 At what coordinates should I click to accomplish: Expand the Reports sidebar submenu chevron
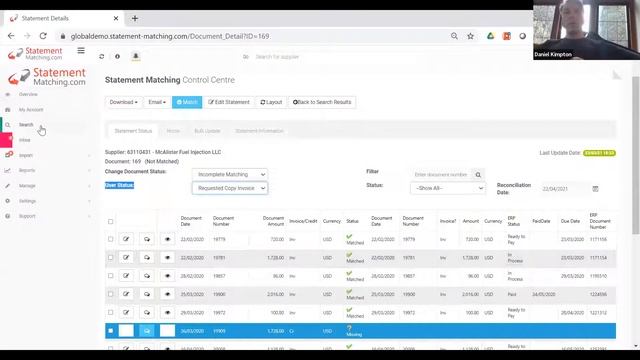point(89,171)
